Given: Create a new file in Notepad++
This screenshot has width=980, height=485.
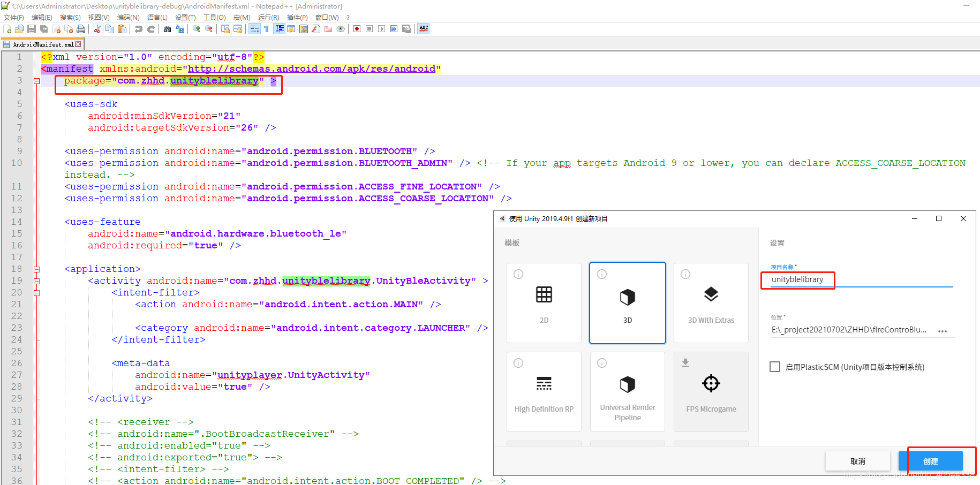Looking at the screenshot, I should 6,28.
